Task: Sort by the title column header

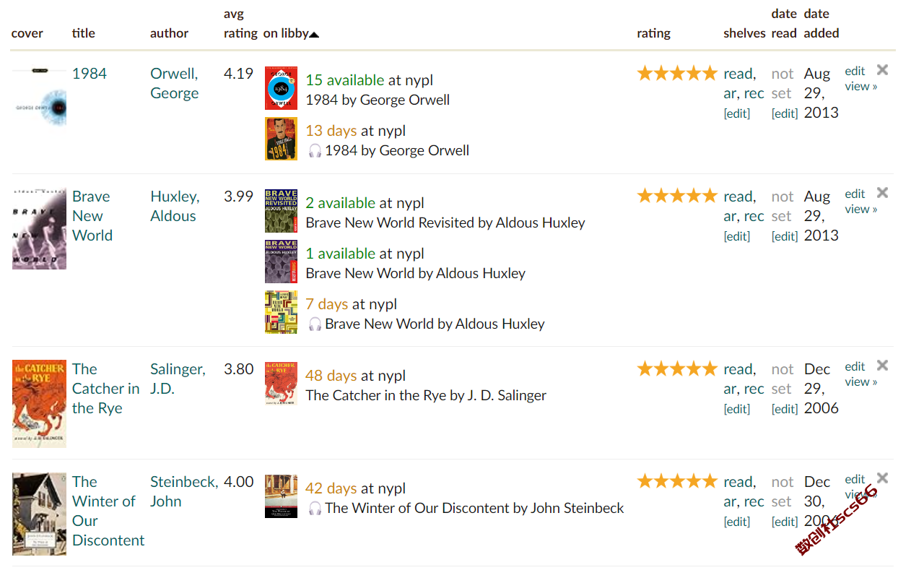Action: [x=84, y=33]
